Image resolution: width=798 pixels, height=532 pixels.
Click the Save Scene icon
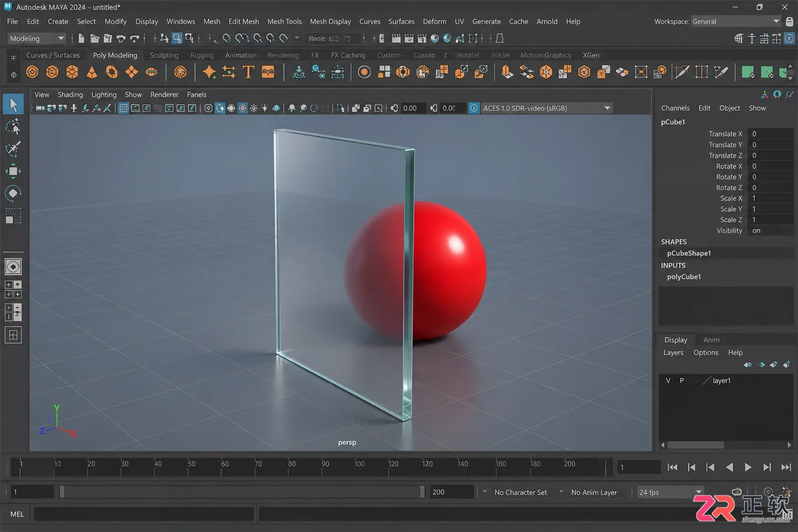tap(108, 38)
